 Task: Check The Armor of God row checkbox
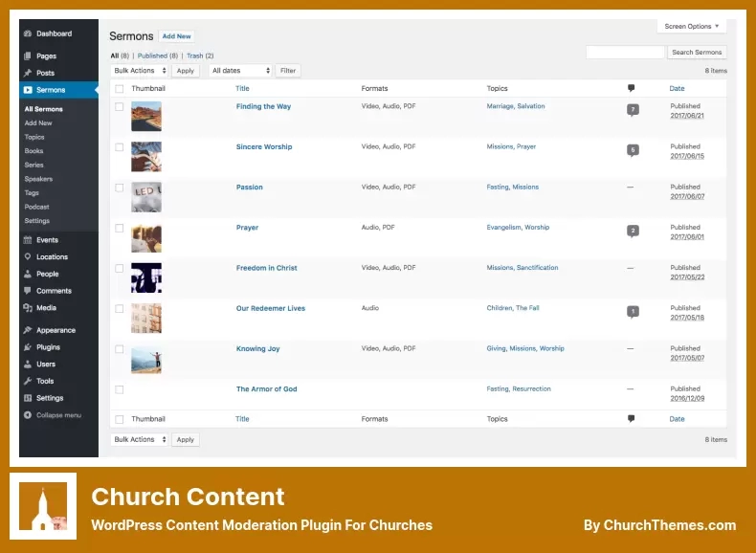(119, 389)
